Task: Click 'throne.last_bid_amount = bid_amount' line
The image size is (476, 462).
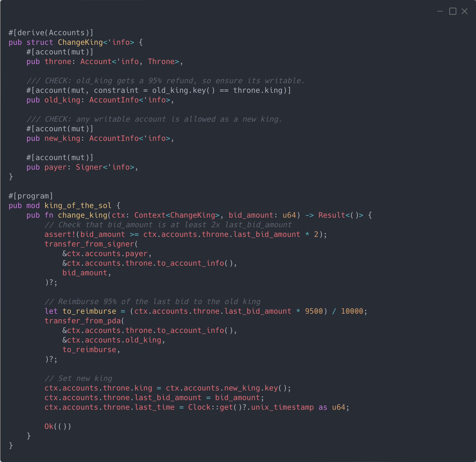Action: click(154, 398)
